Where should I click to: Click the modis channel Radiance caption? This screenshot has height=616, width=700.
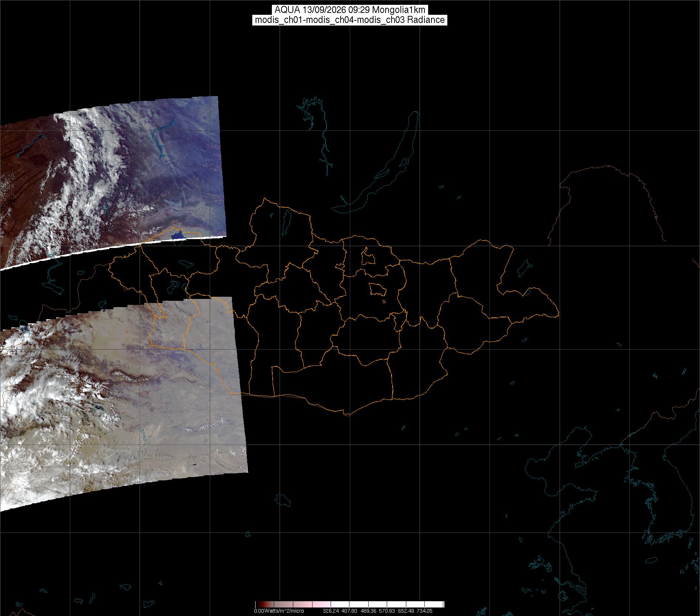click(x=350, y=20)
